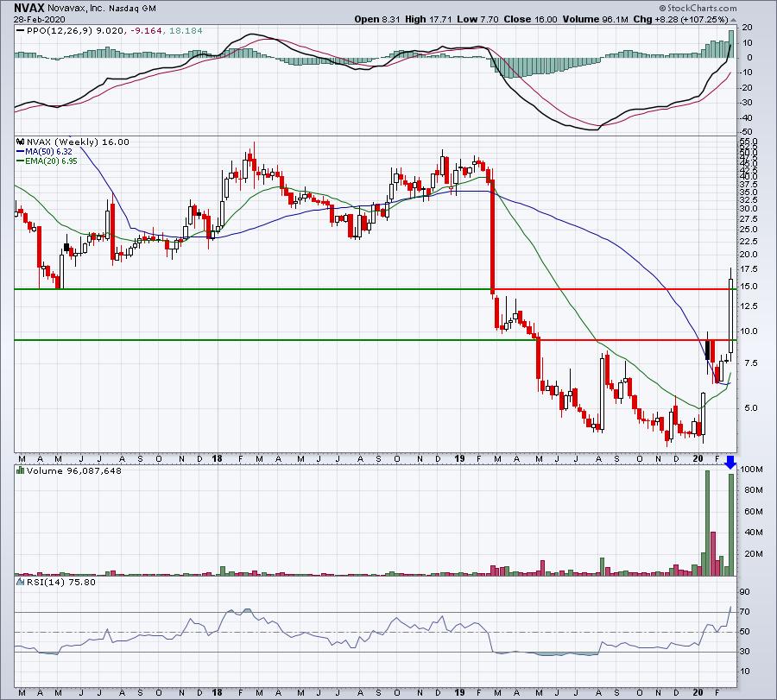Viewport: 777px width, 700px height.
Task: Click the '18' year label under the price panel
Action: click(217, 458)
